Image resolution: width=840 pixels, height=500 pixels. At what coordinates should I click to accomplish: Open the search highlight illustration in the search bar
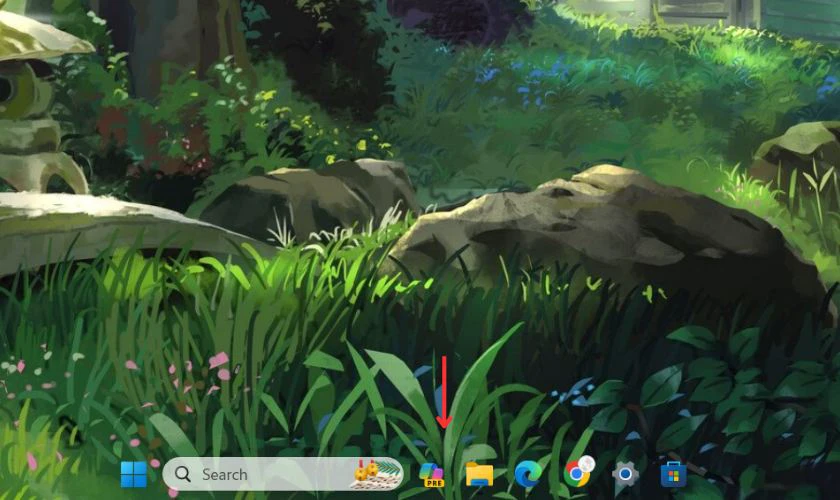pyautogui.click(x=377, y=474)
